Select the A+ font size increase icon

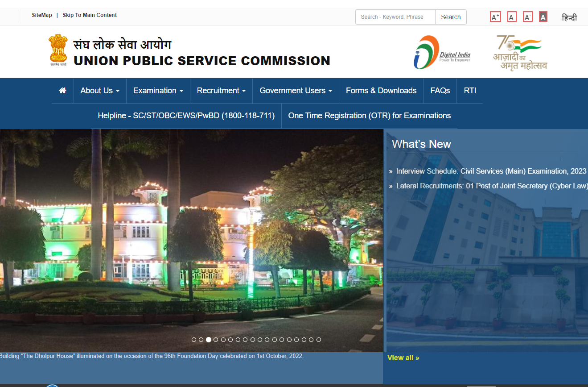pyautogui.click(x=495, y=16)
